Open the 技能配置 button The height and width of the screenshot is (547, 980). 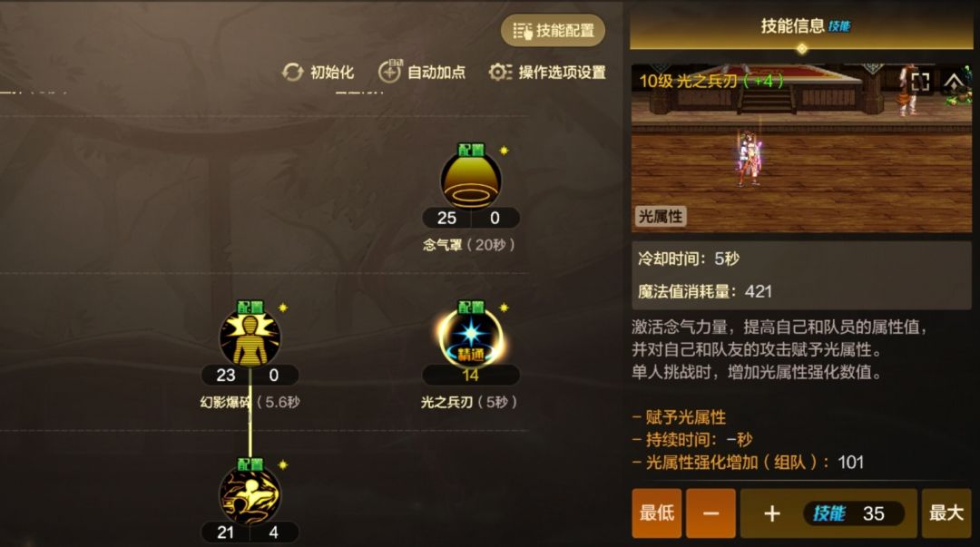click(x=554, y=30)
